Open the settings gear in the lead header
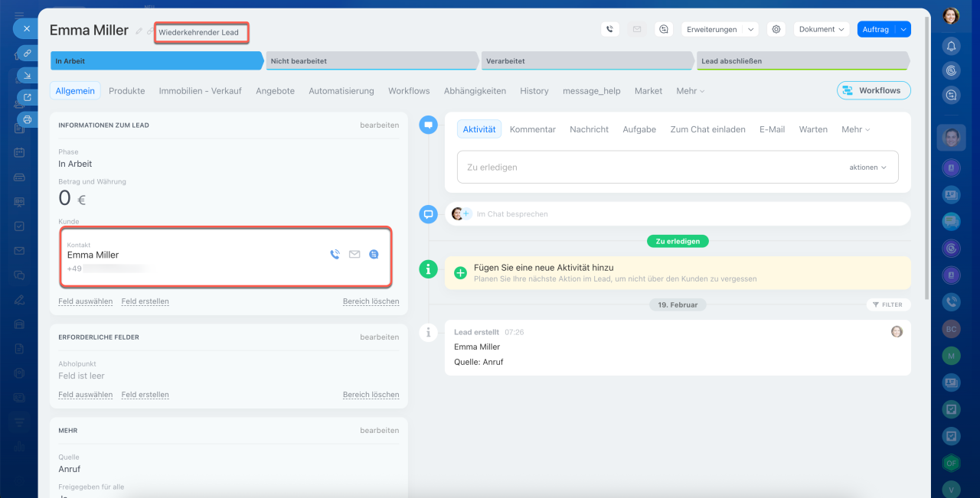Viewport: 980px width, 498px height. (x=776, y=29)
